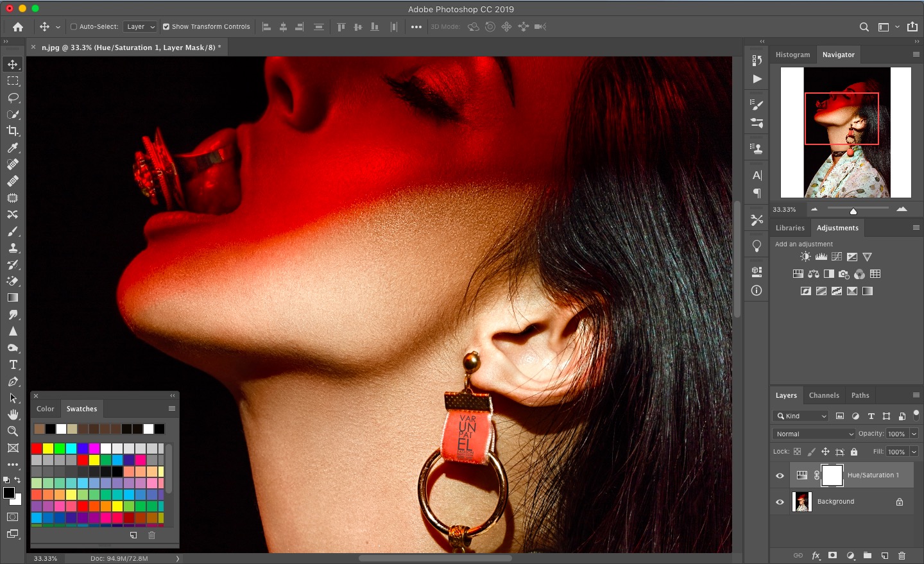The width and height of the screenshot is (924, 564).
Task: Open the Adjustments panel menu
Action: click(916, 228)
